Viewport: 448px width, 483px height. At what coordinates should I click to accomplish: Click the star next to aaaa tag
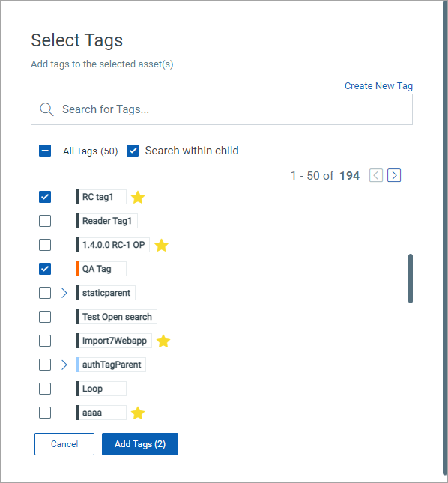tap(138, 413)
